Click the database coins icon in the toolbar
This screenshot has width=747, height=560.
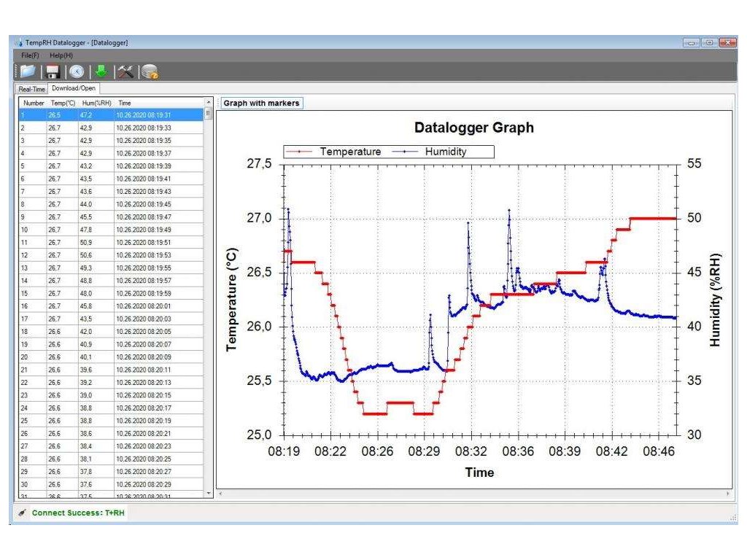[x=150, y=71]
